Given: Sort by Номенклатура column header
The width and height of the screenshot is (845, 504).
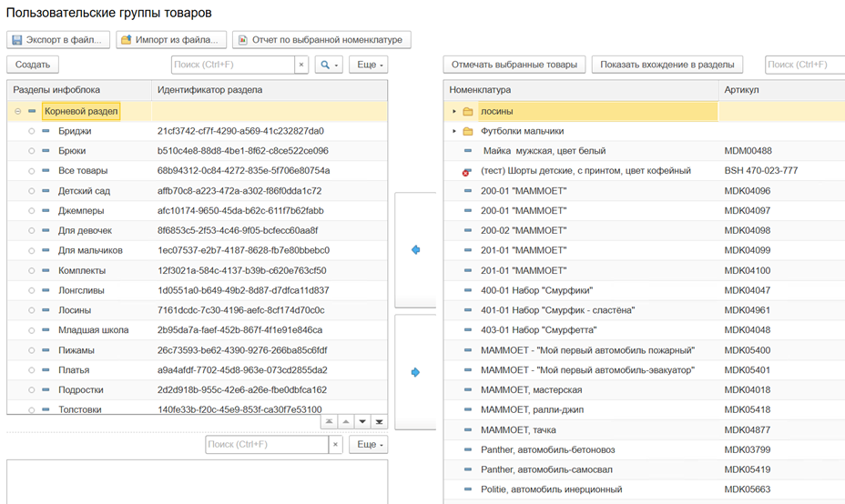Looking at the screenshot, I should click(581, 90).
